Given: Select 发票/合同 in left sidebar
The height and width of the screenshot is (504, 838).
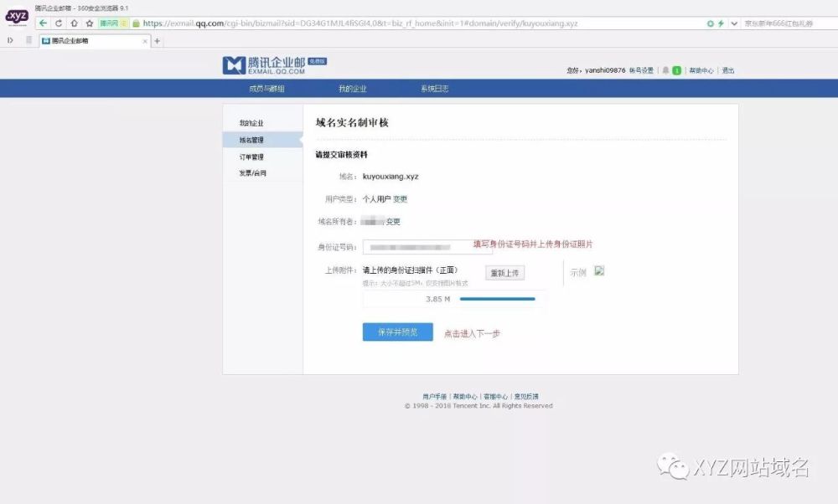Looking at the screenshot, I should (x=253, y=173).
